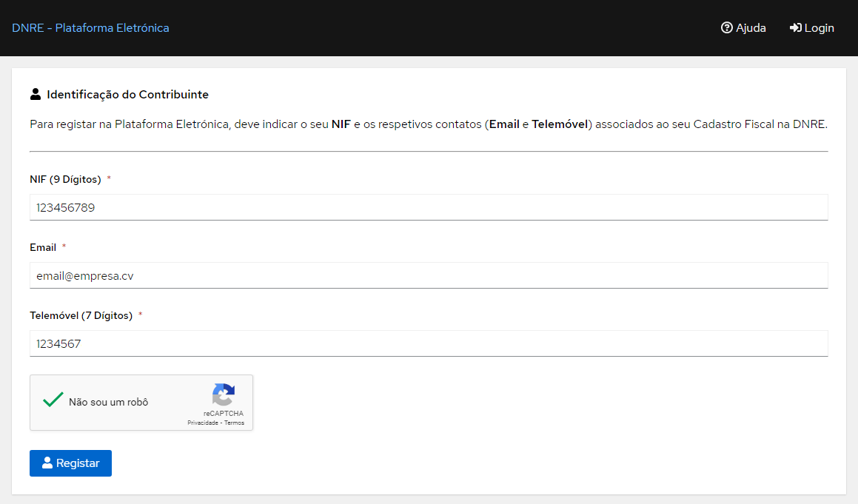Toggle the green reCAPTCHA checkmark

pos(53,400)
